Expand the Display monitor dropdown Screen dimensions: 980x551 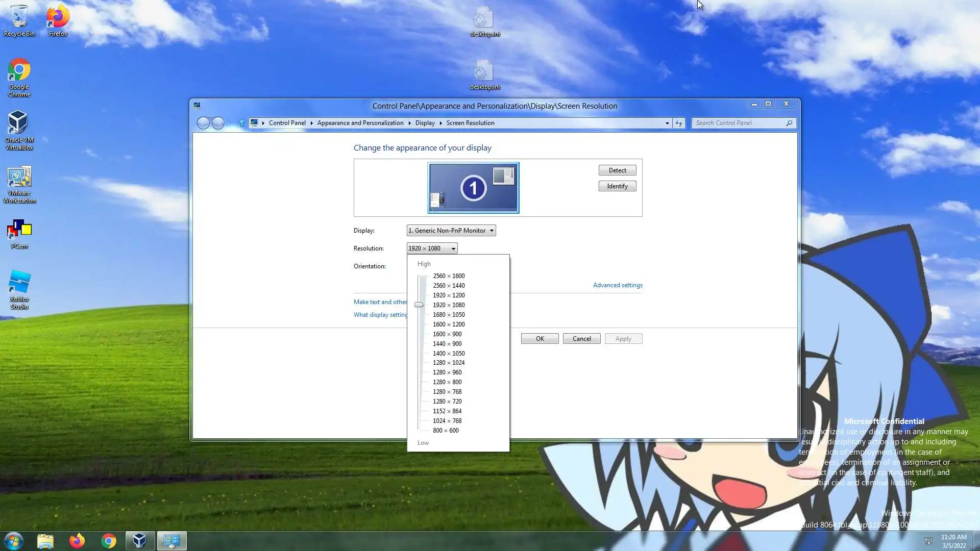(x=451, y=231)
